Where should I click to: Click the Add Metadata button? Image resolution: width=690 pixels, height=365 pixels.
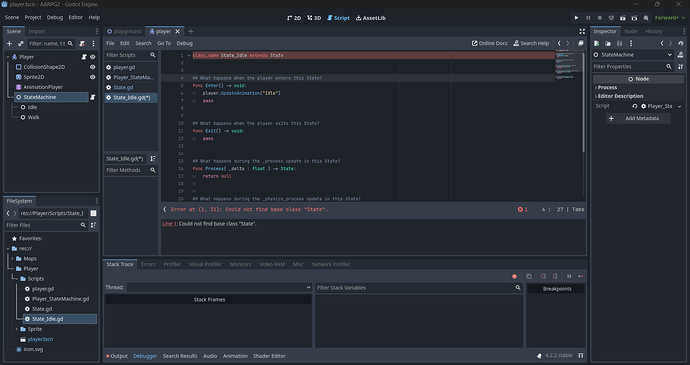coord(638,118)
